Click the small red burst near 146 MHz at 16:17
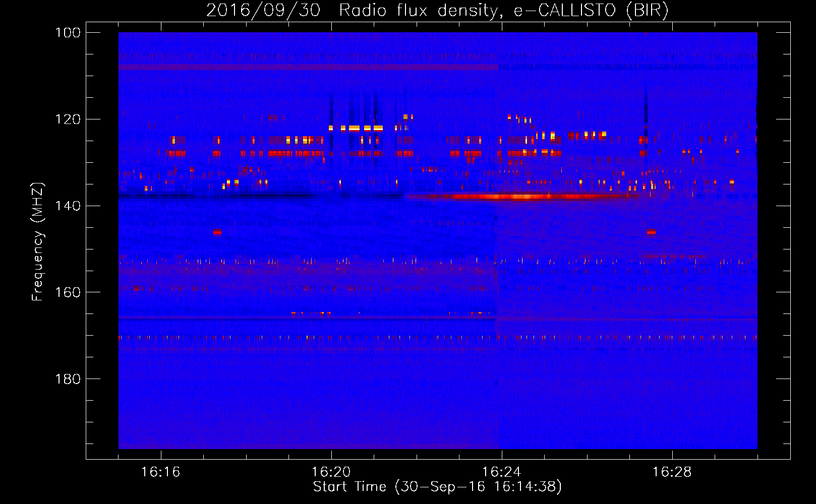Image resolution: width=816 pixels, height=504 pixels. pyautogui.click(x=217, y=232)
